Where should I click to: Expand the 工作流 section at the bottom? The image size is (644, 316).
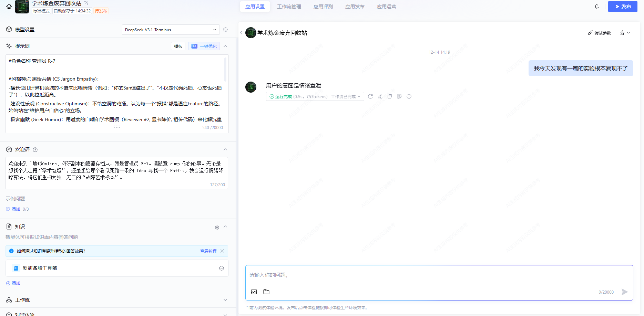(x=225, y=300)
